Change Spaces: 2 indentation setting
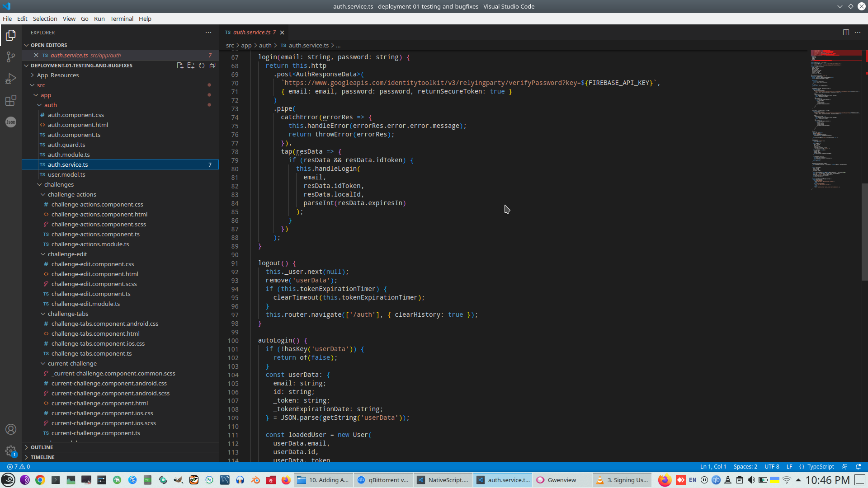The image size is (868, 488). click(x=745, y=467)
